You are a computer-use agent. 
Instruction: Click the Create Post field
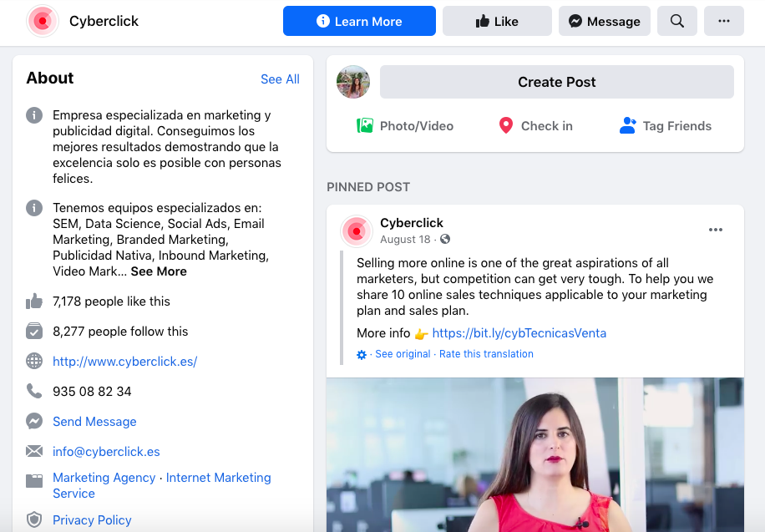pos(556,82)
